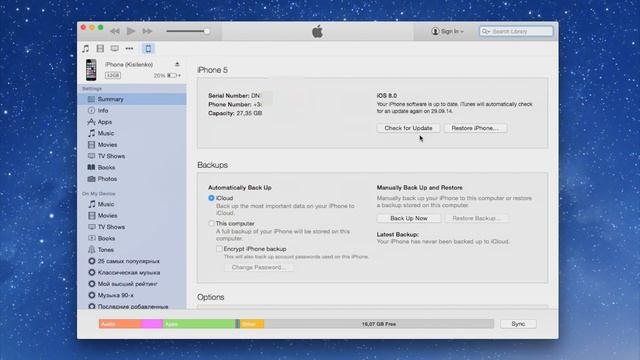Screen dimensions: 640x360
Task: Select iCloud automatic backup option
Action: 211,198
